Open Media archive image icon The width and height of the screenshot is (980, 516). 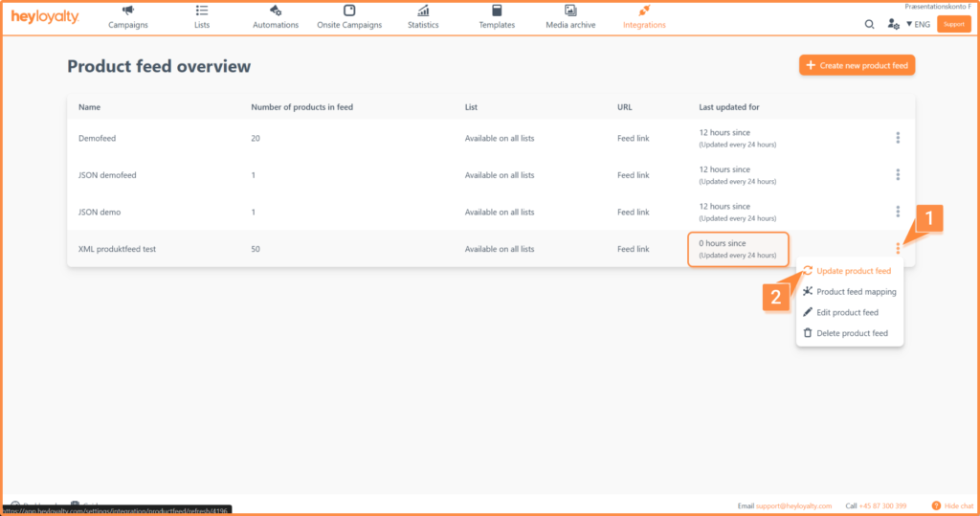point(570,11)
